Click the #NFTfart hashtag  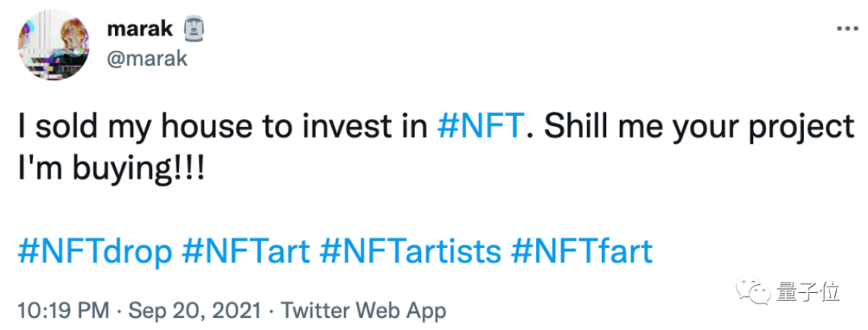(x=582, y=253)
